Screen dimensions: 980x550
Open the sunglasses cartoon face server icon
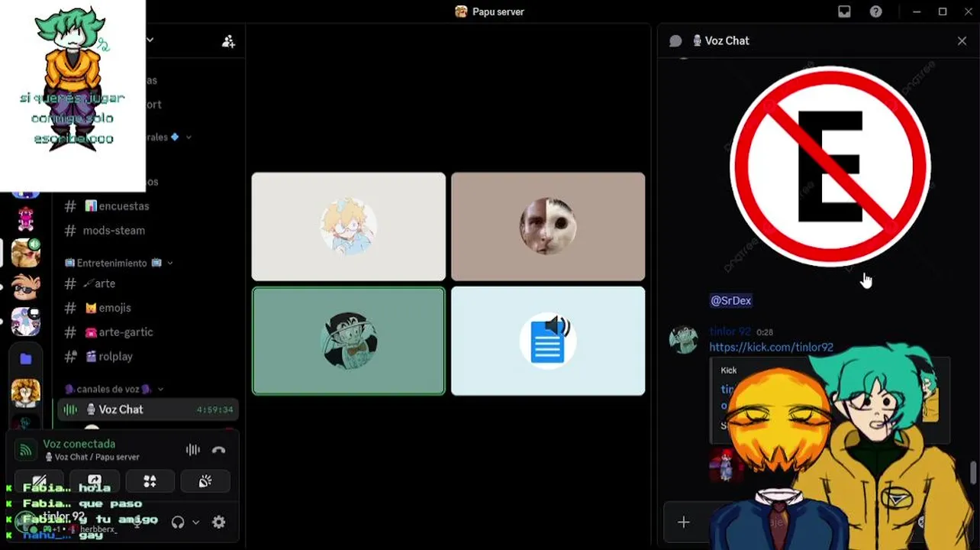[25, 287]
